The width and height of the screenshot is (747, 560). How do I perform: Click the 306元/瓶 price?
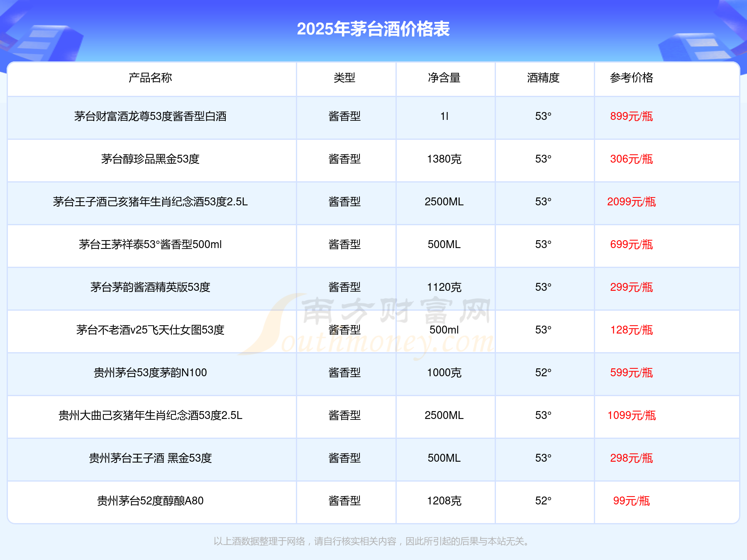coord(631,159)
